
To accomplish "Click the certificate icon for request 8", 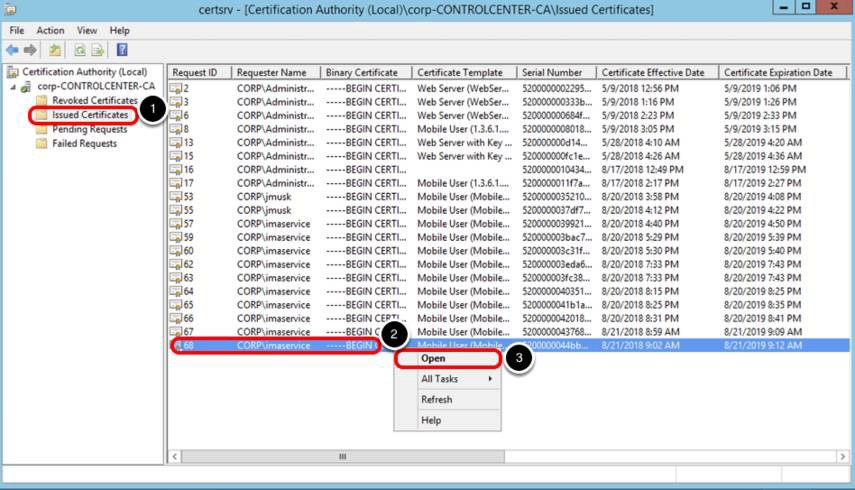I will pyautogui.click(x=176, y=129).
